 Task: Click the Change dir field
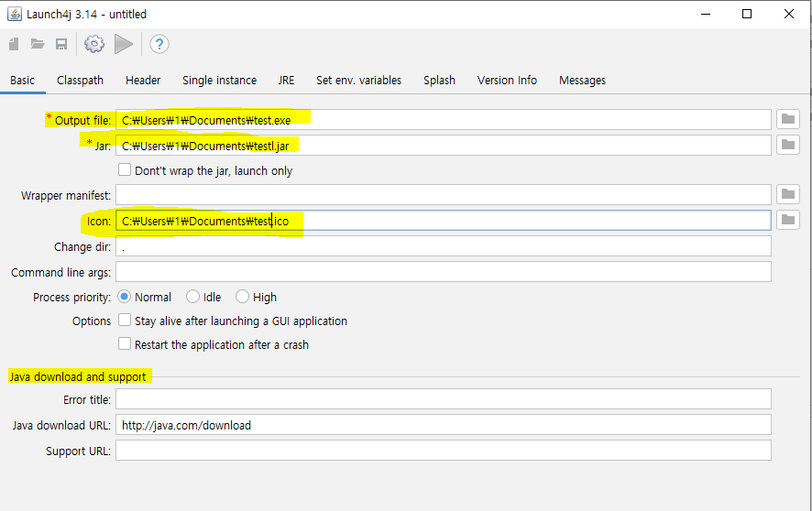444,246
